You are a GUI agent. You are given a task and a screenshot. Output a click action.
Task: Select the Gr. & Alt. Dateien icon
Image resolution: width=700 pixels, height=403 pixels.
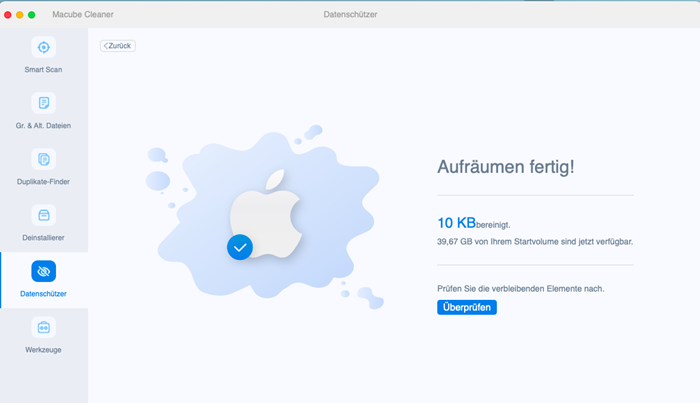tap(44, 103)
